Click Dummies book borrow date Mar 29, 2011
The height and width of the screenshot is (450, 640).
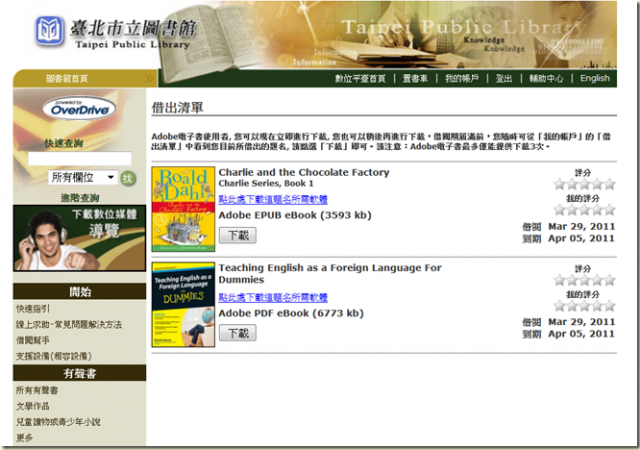(581, 322)
